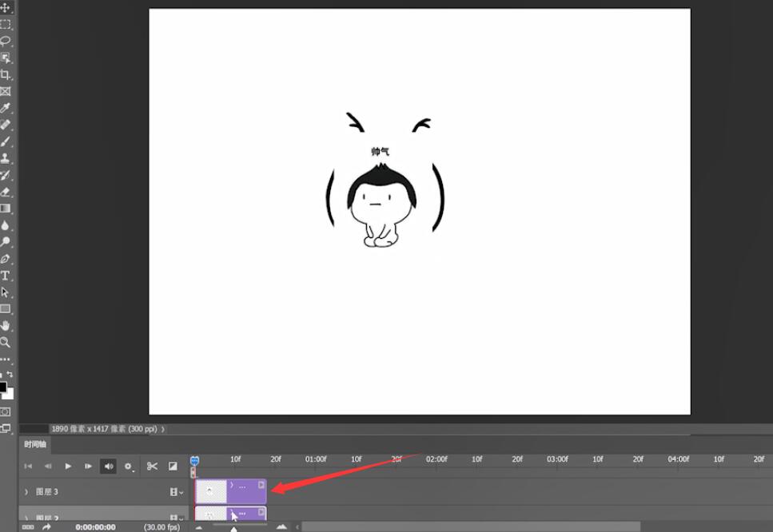
Task: Click the 1890 像素 x 1417 像素 document info
Action: 104,429
